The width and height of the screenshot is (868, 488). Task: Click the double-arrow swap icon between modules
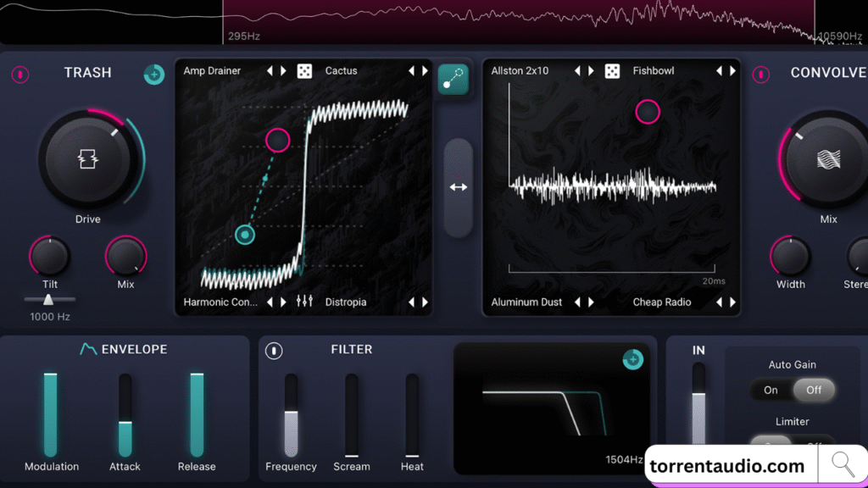point(458,187)
